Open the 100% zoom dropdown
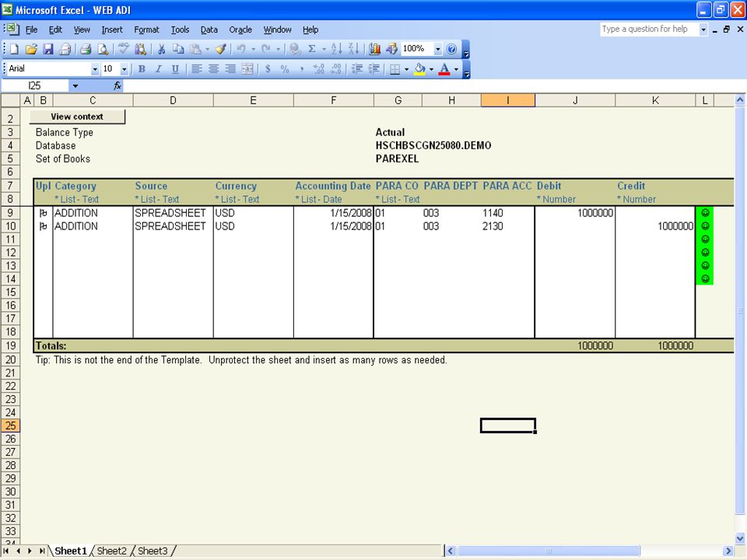Image resolution: width=747 pixels, height=560 pixels. [x=438, y=49]
